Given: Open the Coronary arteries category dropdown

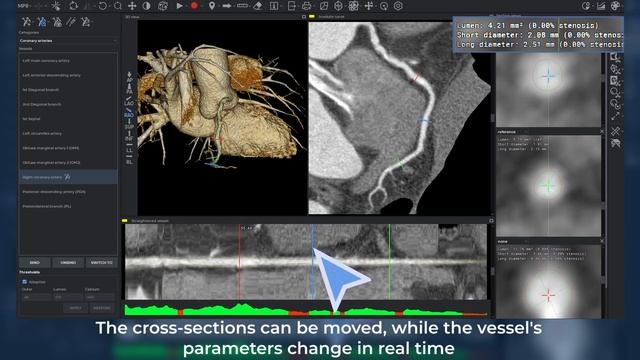Looking at the screenshot, I should point(68,41).
